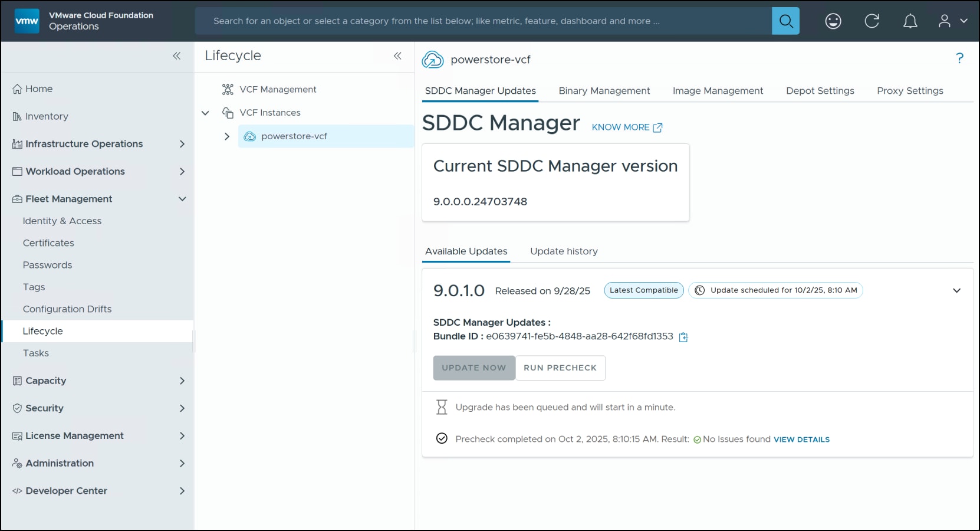980x531 pixels.
Task: Click the search magnifier button
Action: tap(785, 21)
